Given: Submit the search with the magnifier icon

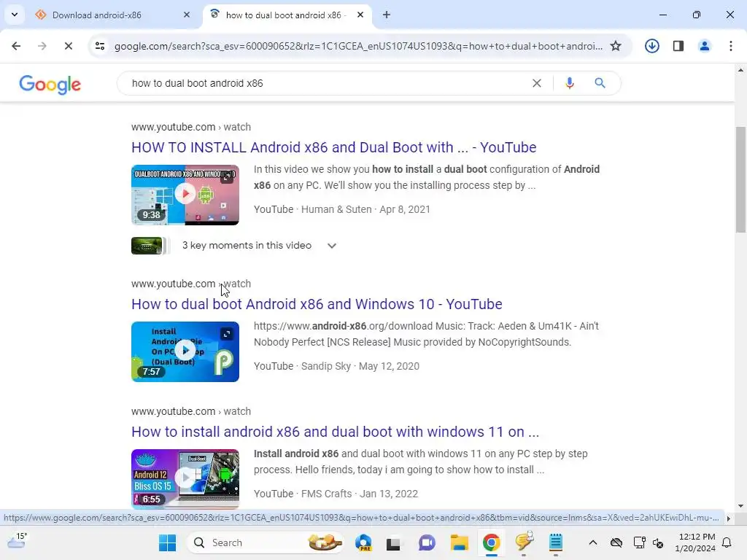Looking at the screenshot, I should 600,83.
